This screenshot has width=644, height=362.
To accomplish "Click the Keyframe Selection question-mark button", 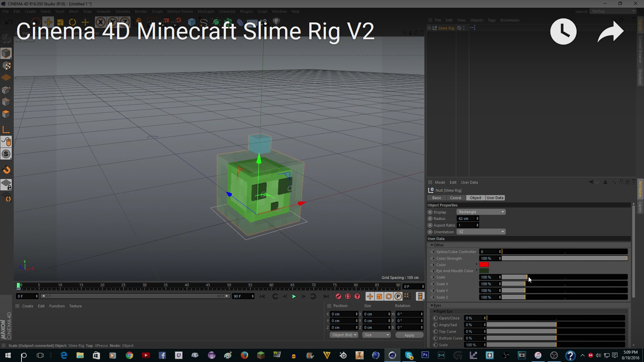I will [357, 296].
